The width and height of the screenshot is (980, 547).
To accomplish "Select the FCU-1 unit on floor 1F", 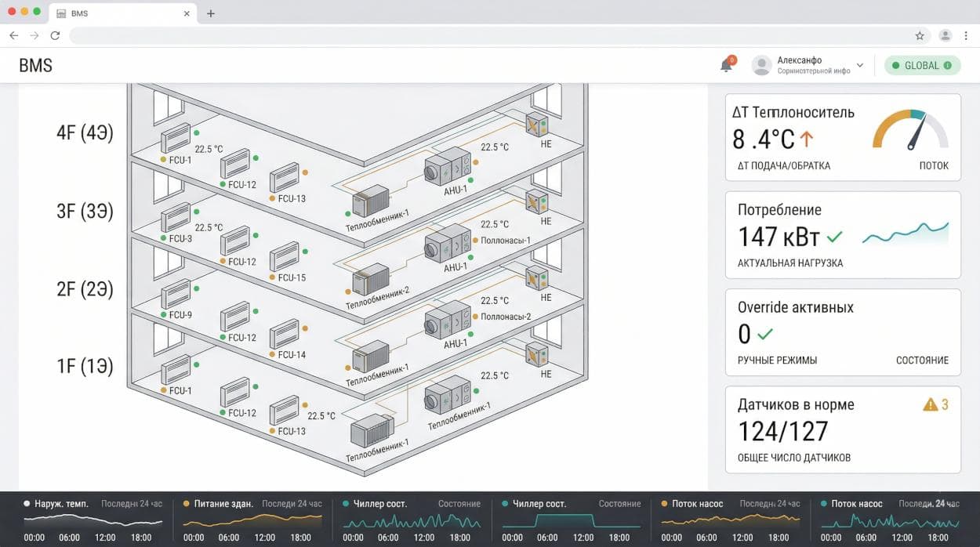I will 176,371.
